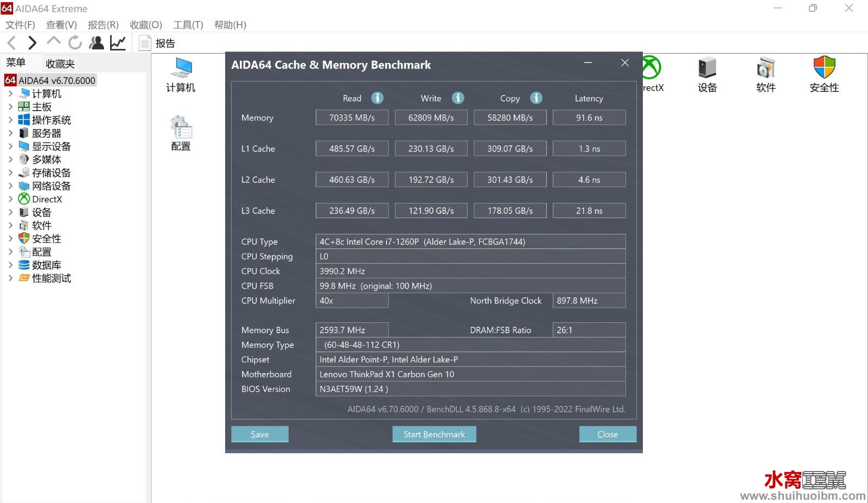Expand the DirectX tree node
Screen dimensions: 868x503
(x=10, y=199)
